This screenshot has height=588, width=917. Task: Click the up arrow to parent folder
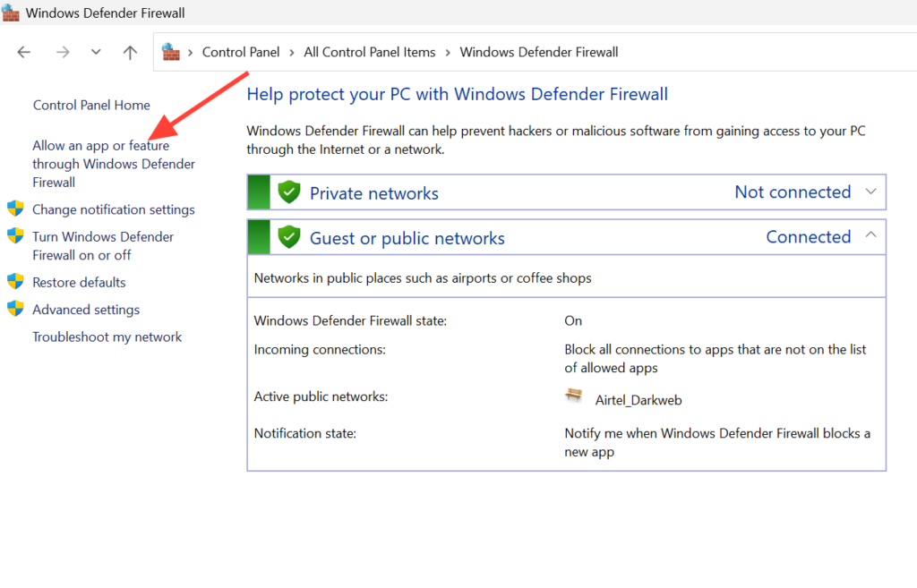[x=130, y=53]
